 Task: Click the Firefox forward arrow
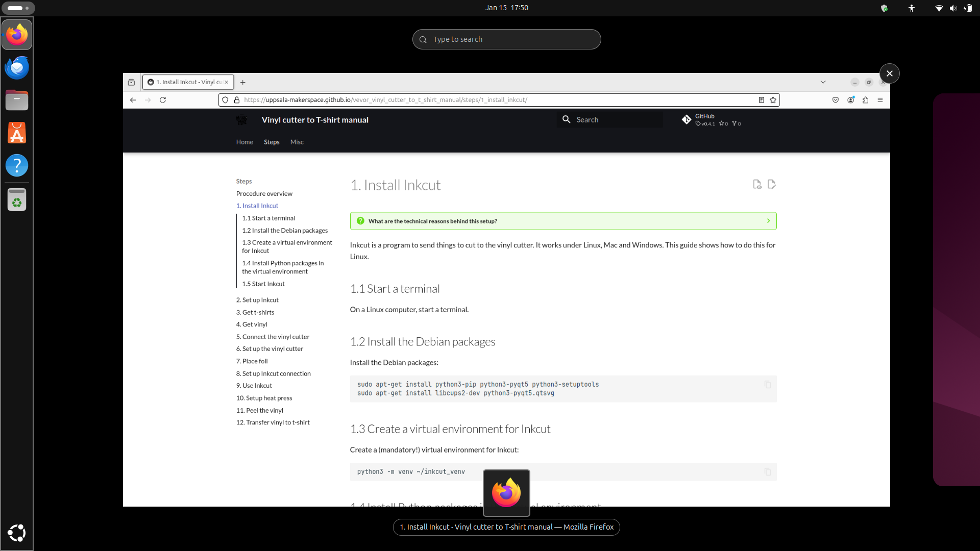tap(148, 100)
